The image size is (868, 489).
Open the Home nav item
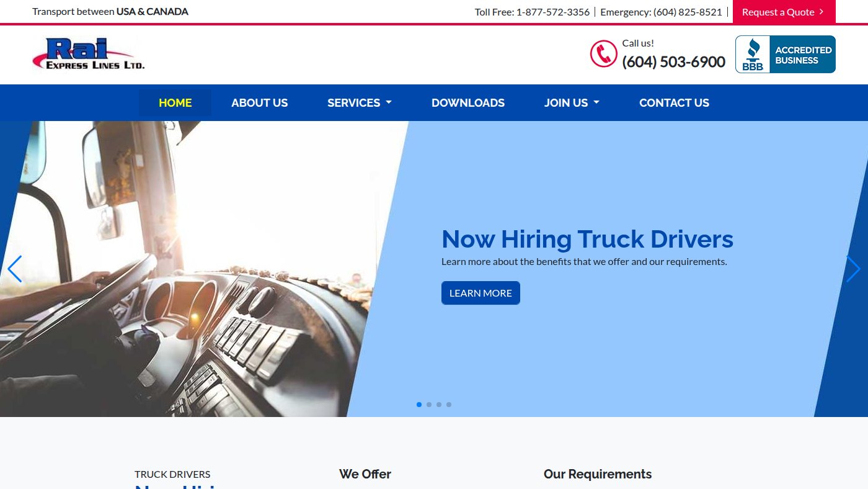coord(175,103)
